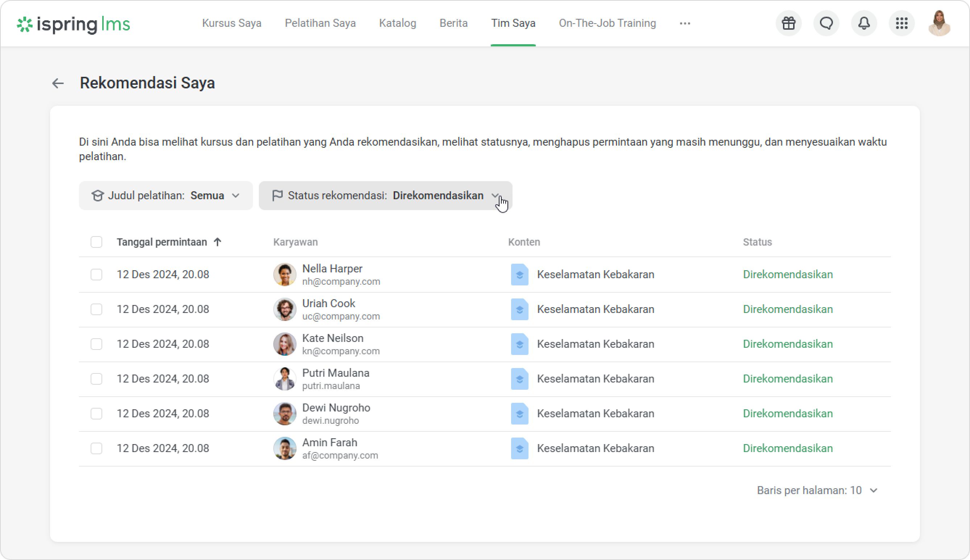Go to the On-The-Job Training tab
The height and width of the screenshot is (560, 970).
(x=607, y=24)
